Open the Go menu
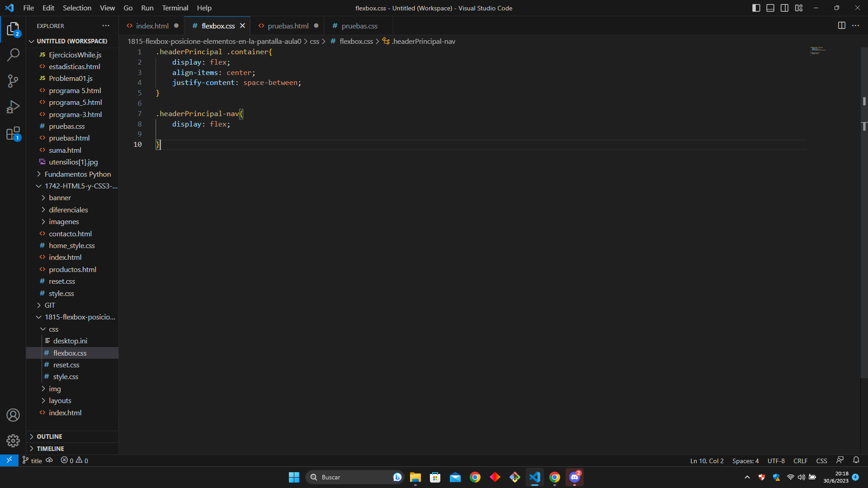Image resolution: width=868 pixels, height=488 pixels. point(128,8)
